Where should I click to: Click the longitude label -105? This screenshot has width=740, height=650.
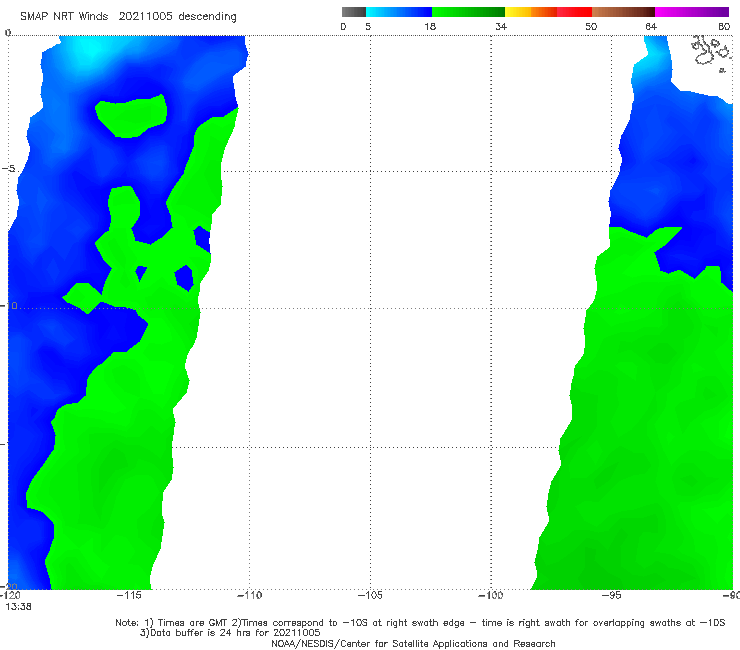point(370,595)
